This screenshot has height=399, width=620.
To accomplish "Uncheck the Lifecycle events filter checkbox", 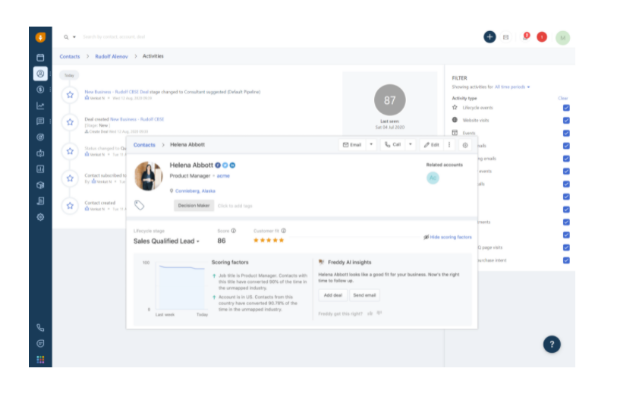I will coord(566,108).
